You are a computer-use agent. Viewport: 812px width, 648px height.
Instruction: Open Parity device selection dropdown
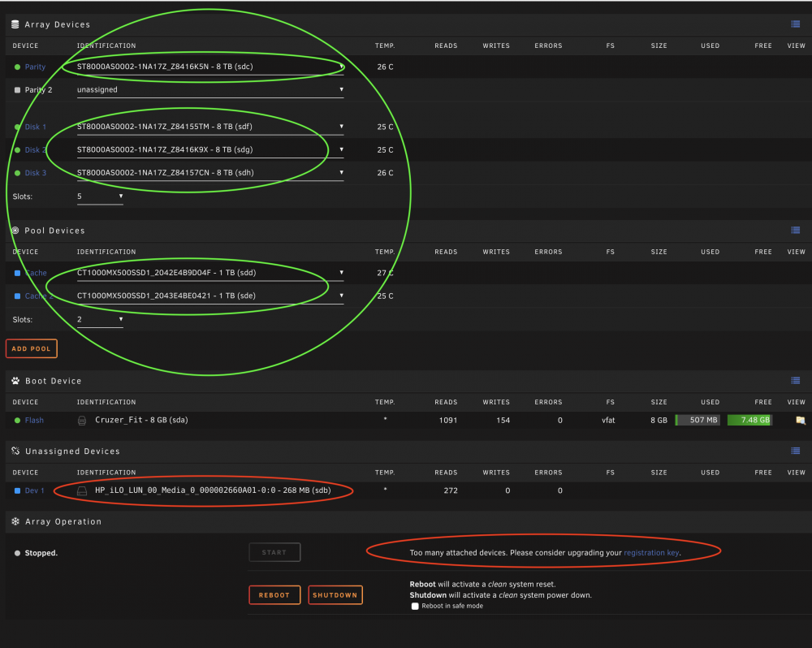tap(210, 67)
